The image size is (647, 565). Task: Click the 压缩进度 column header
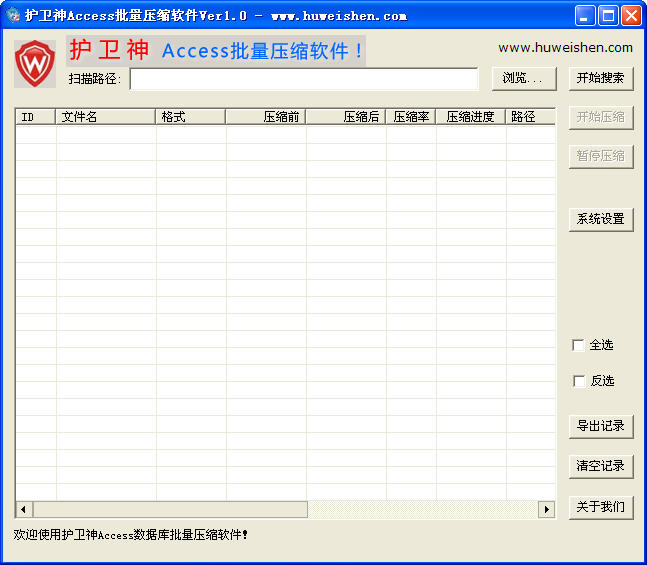click(x=471, y=117)
